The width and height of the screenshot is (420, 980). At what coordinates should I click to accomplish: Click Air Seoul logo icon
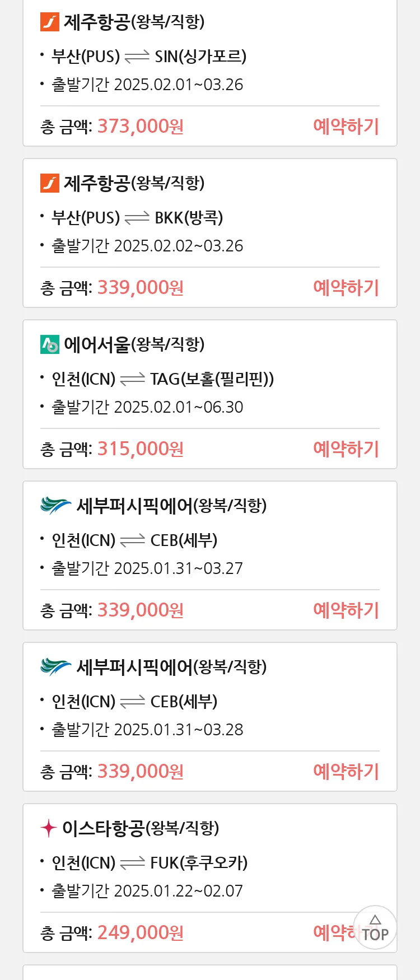click(x=50, y=344)
